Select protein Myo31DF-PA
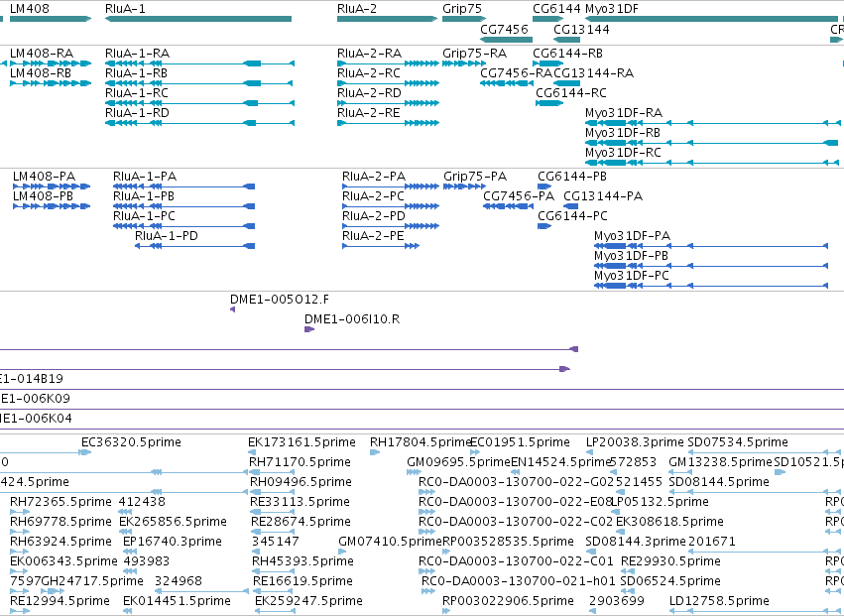 (x=711, y=246)
